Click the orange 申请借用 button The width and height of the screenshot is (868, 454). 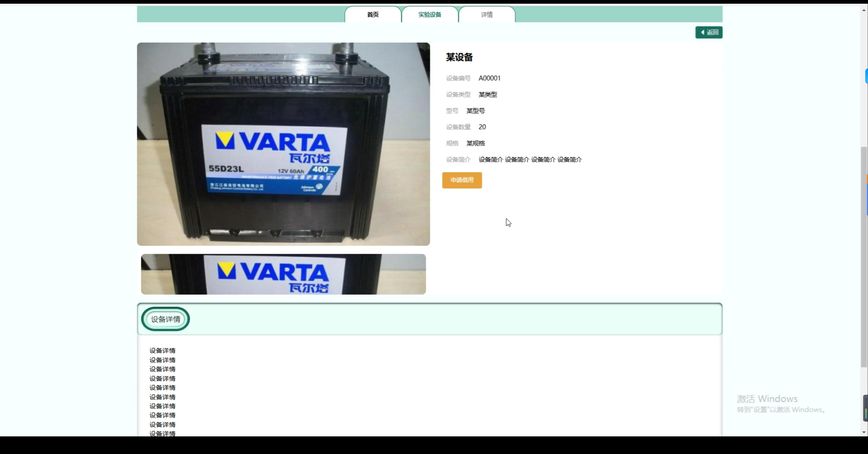point(462,180)
